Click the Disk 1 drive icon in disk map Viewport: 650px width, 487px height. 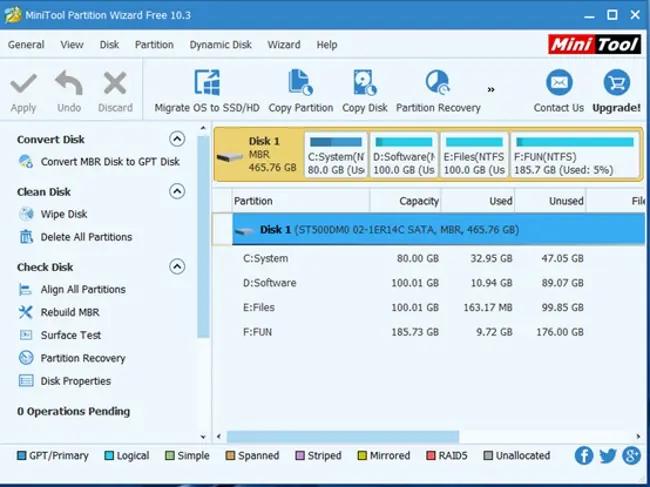coord(230,157)
